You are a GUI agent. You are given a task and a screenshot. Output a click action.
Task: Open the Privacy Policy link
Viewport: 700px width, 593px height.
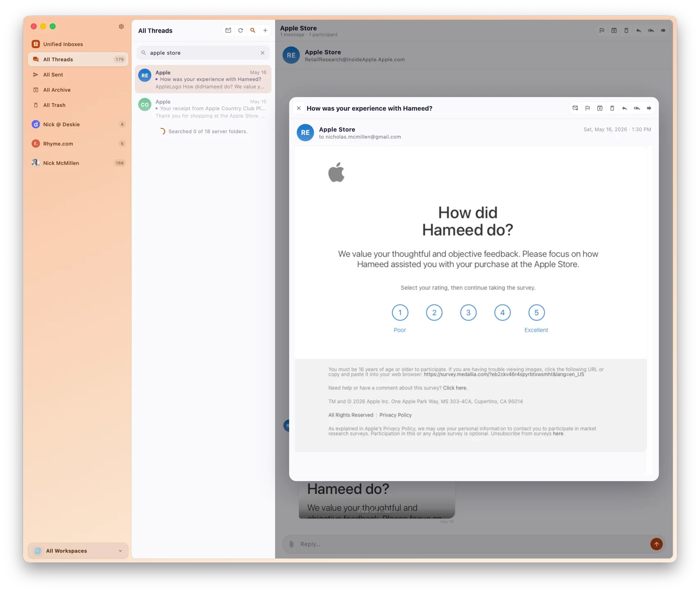(x=395, y=415)
